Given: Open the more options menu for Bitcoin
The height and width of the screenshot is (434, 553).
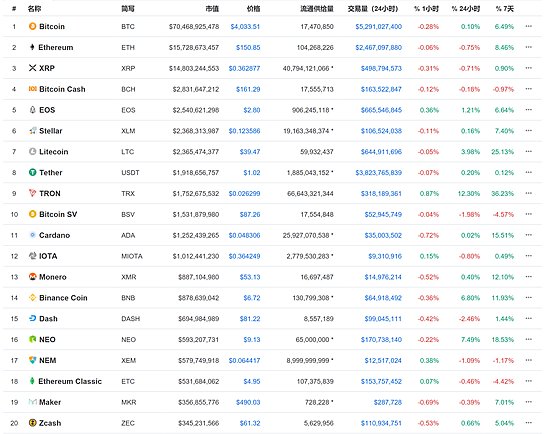Looking at the screenshot, I should coord(528,26).
